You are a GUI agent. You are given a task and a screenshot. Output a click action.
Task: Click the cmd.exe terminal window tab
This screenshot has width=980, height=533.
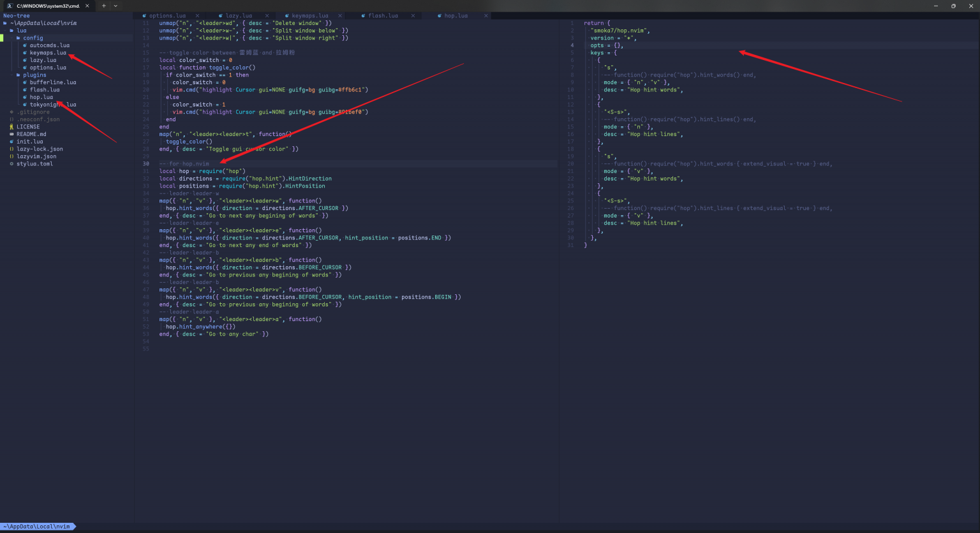tap(48, 6)
